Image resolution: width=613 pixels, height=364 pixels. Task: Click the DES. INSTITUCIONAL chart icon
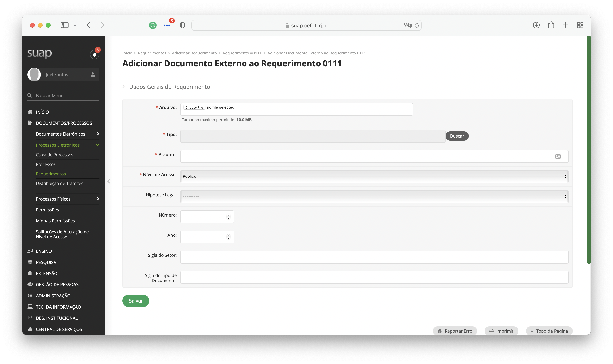(30, 318)
